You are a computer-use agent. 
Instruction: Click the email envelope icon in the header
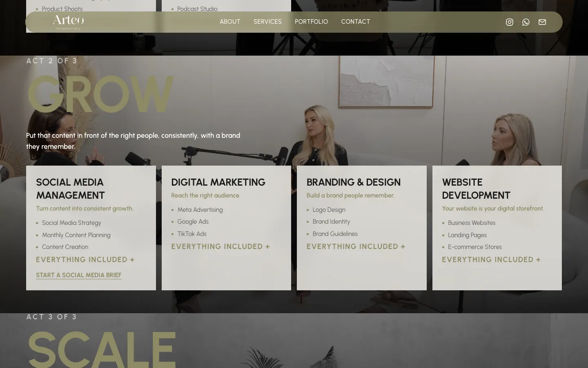(x=542, y=22)
